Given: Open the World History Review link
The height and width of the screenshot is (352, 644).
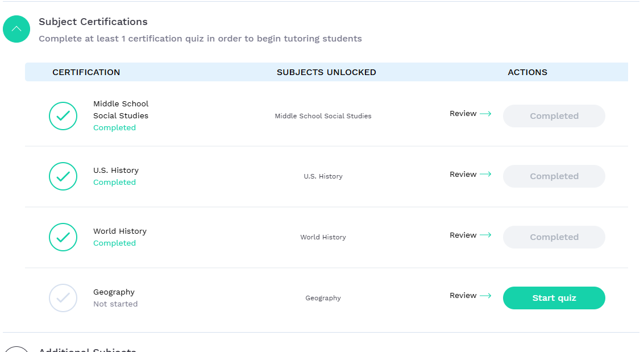Looking at the screenshot, I should click(463, 235).
